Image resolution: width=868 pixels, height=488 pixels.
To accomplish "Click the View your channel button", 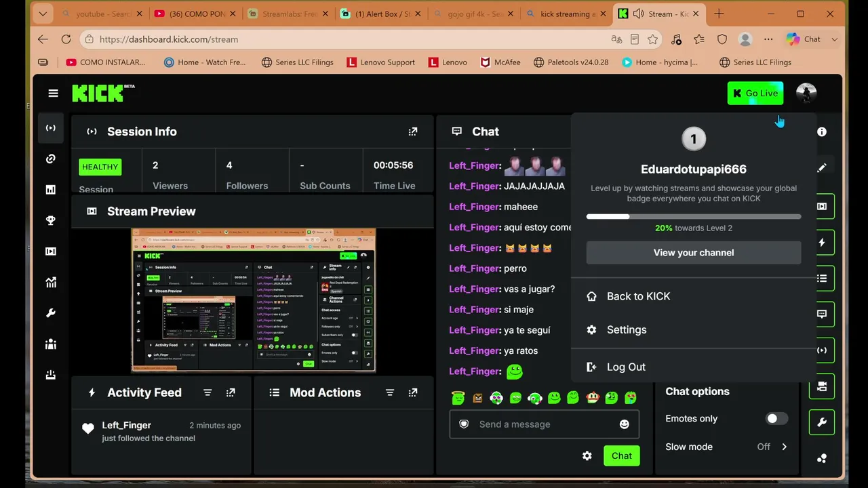I will coord(694,253).
